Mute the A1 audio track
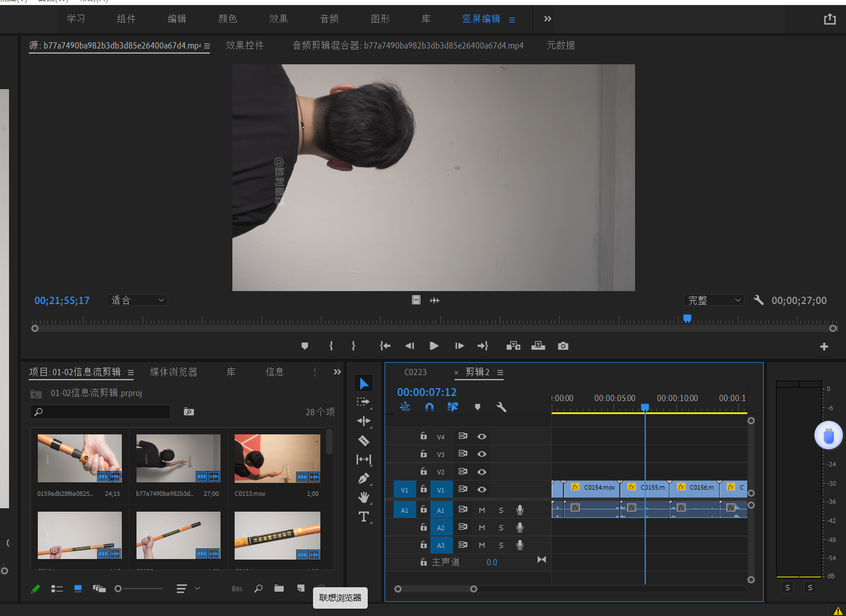This screenshot has height=616, width=846. pos(482,511)
